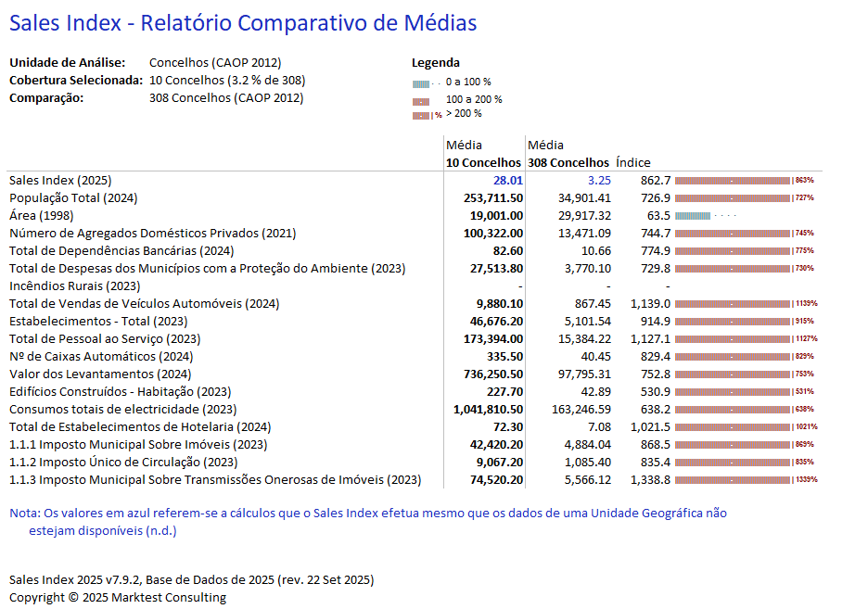Viewport: 868px width, 609px height.
Task: Click the Legenda heading
Action: point(436,63)
